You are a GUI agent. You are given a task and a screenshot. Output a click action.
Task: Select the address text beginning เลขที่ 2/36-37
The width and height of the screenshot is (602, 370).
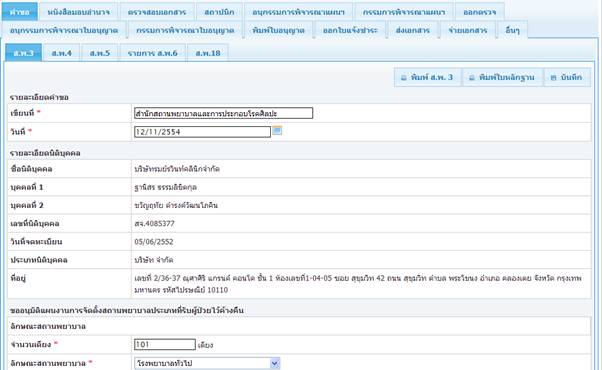pos(358,284)
